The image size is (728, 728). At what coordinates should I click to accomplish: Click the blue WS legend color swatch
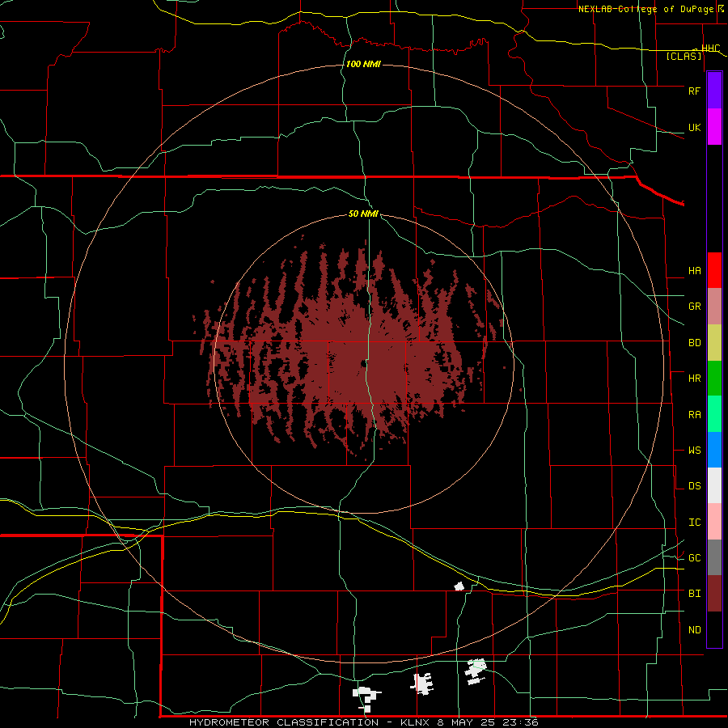(x=714, y=450)
